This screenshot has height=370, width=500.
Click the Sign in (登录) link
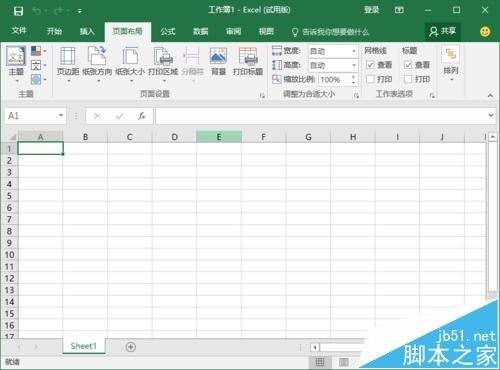[x=371, y=10]
